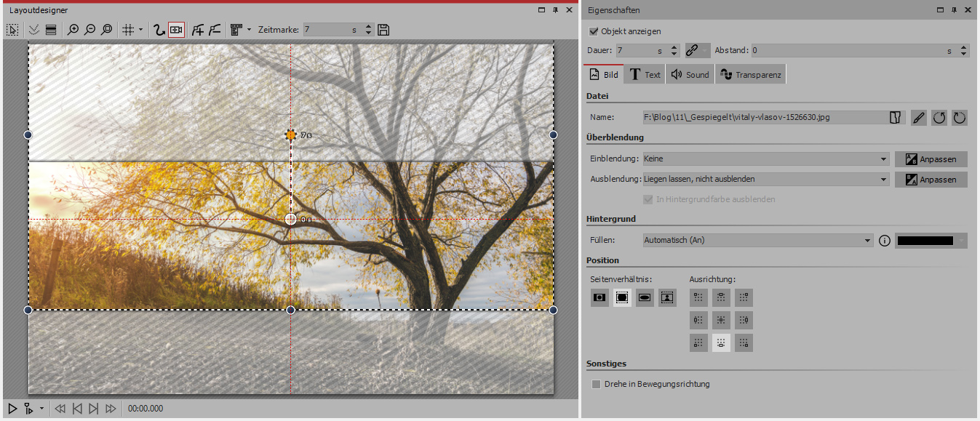Set Ausrichtung to top-center
This screenshot has height=421, width=980.
pos(721,297)
